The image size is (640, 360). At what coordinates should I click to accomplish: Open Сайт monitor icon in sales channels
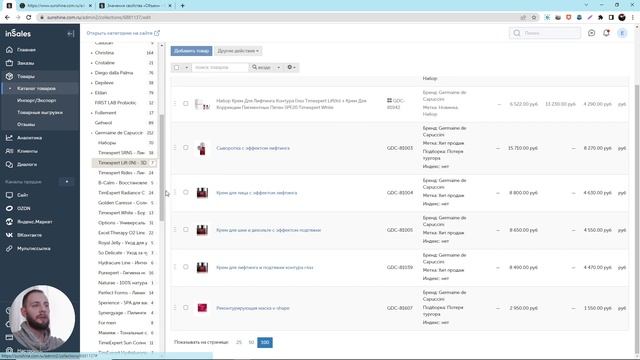pos(9,195)
